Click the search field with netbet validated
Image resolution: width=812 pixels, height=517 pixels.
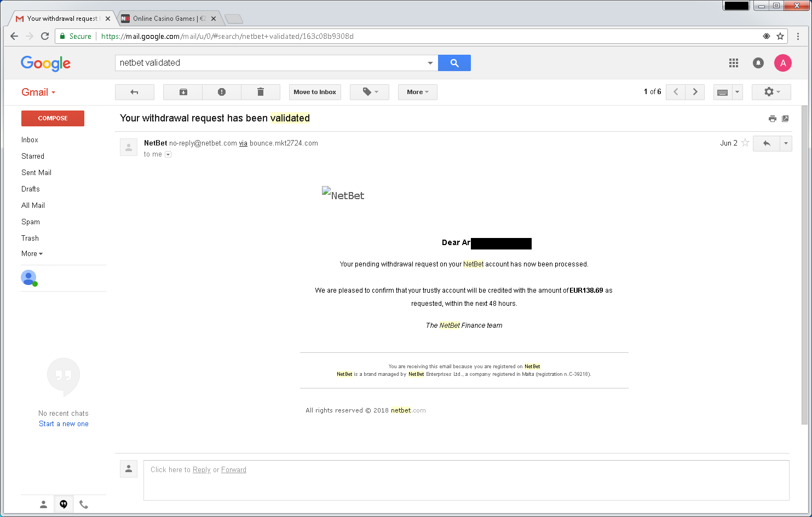[271, 63]
